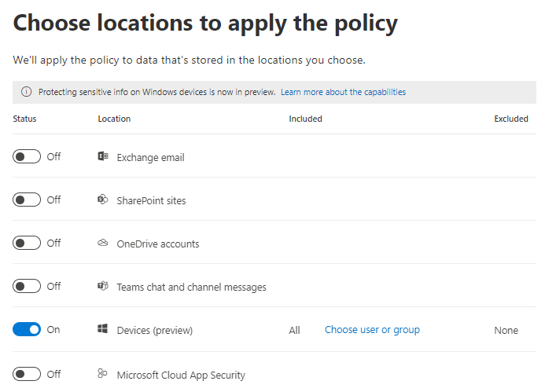Turn on the SharePoint sites switch
545x392 pixels.
[27, 200]
